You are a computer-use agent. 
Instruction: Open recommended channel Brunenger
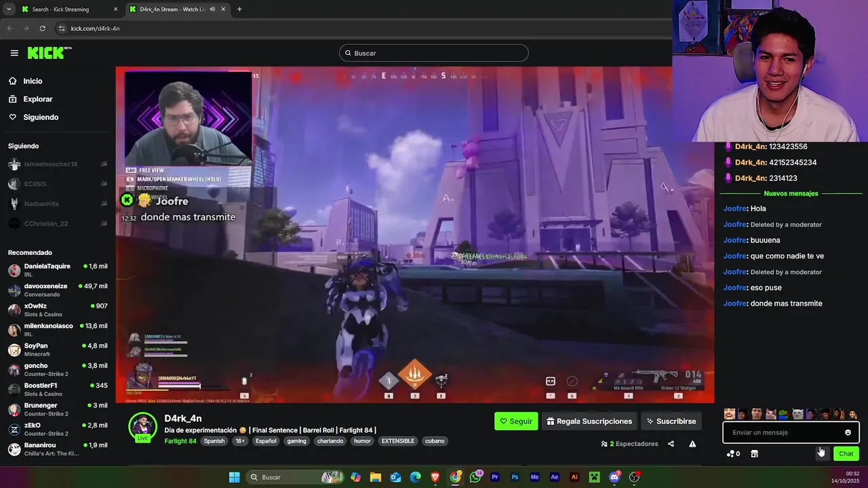pyautogui.click(x=58, y=409)
